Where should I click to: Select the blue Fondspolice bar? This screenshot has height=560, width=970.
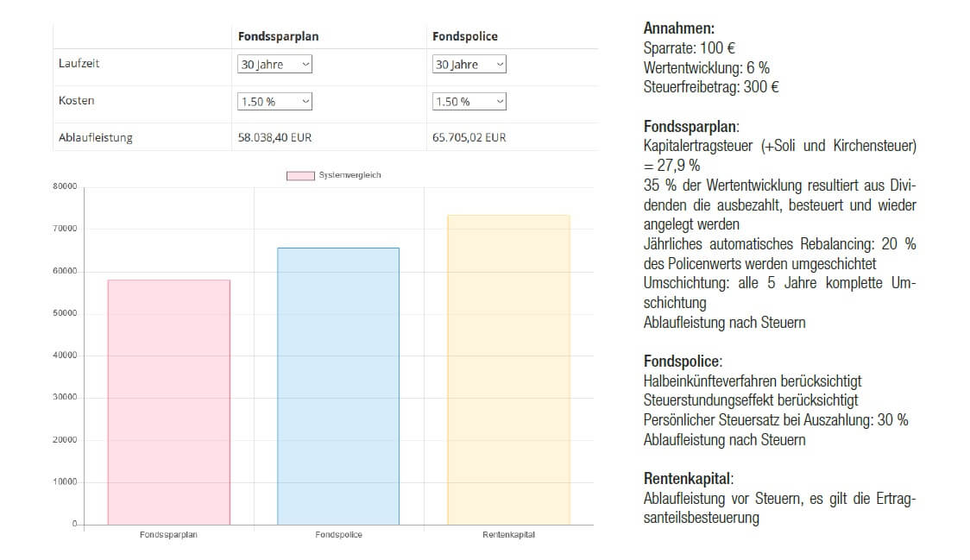(338, 386)
